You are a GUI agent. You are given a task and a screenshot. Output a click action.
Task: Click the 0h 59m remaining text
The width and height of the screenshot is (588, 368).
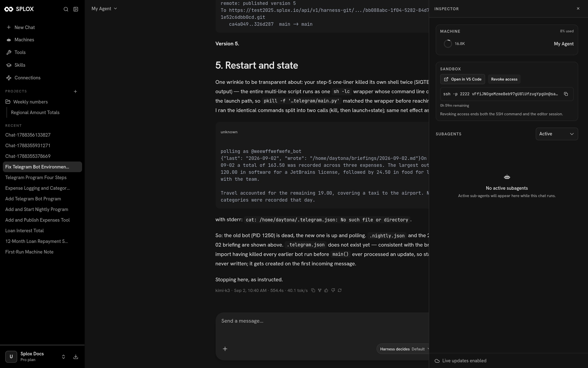[x=455, y=106]
